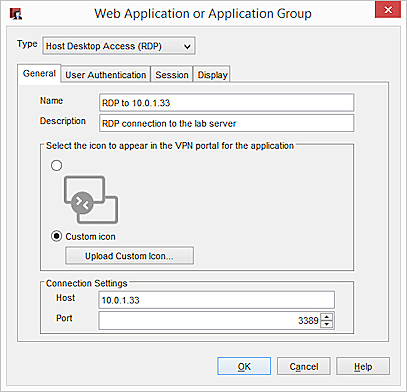
Task: Click the default RDP remote desktop icon image
Action: click(x=91, y=199)
